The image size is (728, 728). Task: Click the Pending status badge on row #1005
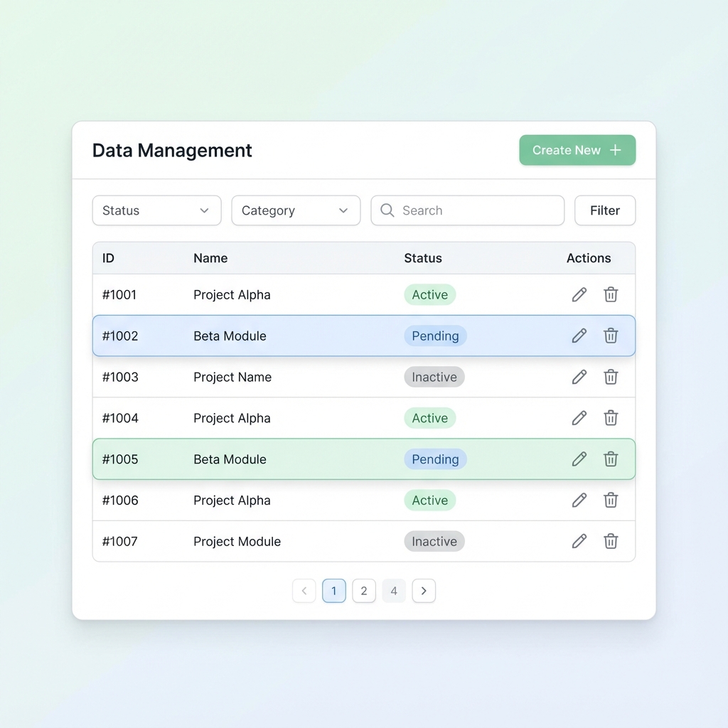[435, 459]
